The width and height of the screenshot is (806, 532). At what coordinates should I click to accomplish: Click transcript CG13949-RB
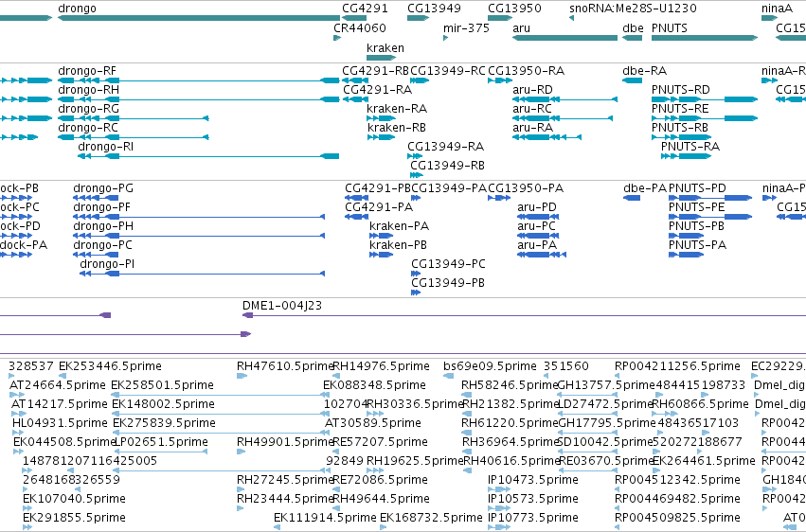coord(447,166)
